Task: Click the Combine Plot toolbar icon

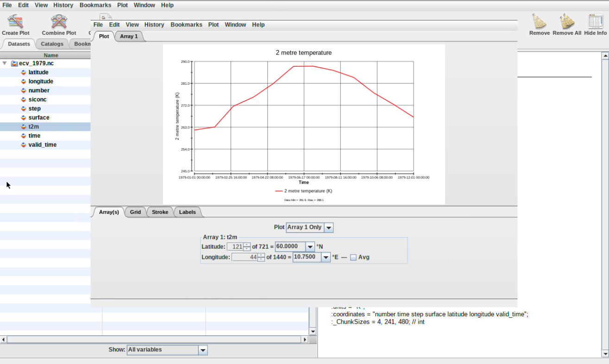Action: point(59,21)
